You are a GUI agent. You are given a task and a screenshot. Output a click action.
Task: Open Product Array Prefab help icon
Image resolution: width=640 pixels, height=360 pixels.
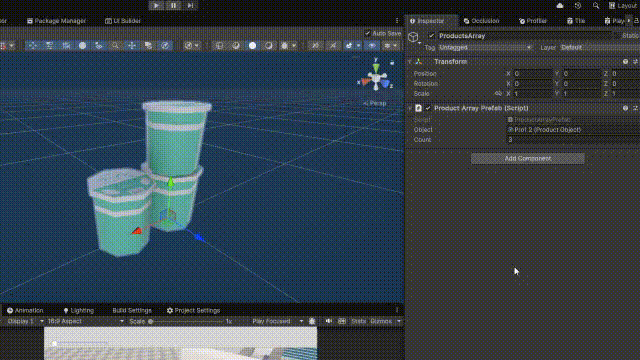(x=625, y=108)
